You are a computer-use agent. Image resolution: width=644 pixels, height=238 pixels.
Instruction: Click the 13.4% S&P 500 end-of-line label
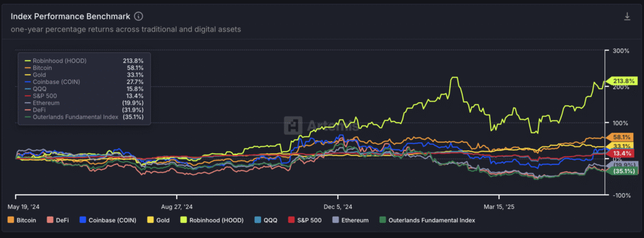click(620, 154)
